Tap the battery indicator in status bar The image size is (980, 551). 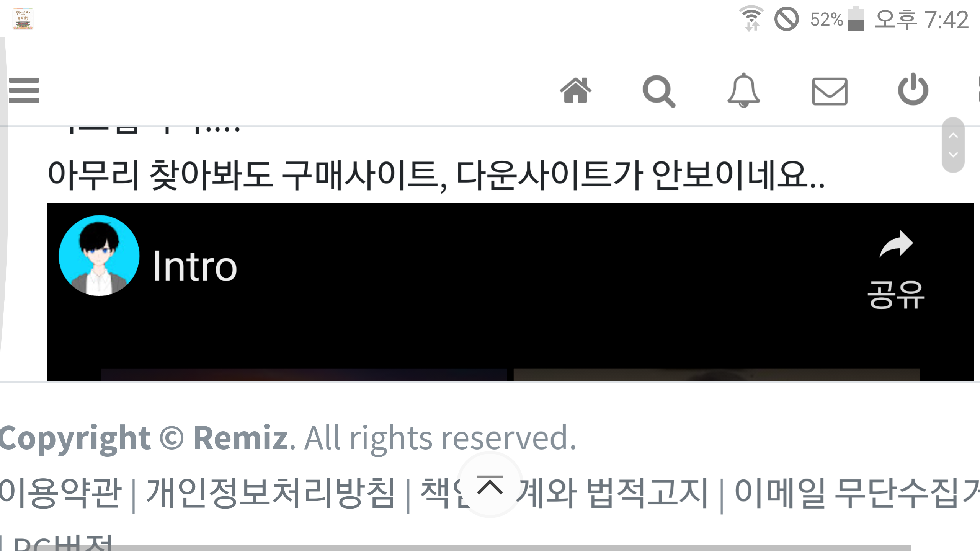tap(856, 18)
